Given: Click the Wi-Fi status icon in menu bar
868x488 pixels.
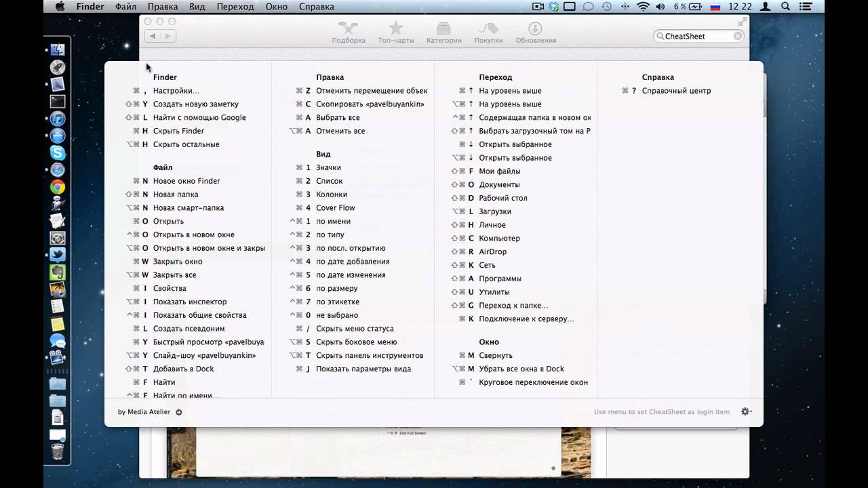Looking at the screenshot, I should pyautogui.click(x=642, y=7).
